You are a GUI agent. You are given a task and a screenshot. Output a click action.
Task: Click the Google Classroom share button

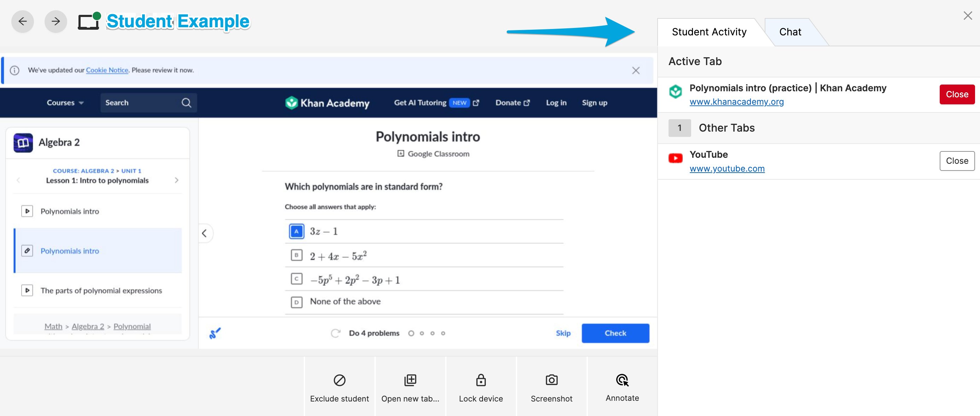tap(433, 154)
